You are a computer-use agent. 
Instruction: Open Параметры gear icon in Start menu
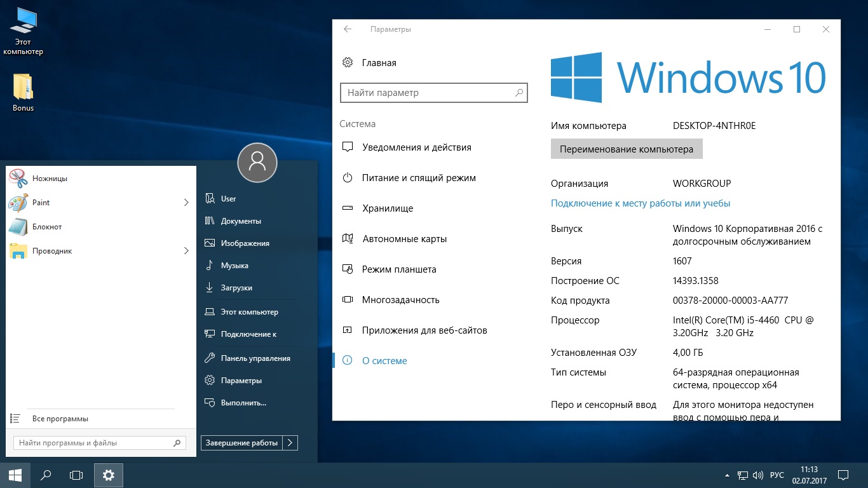[x=210, y=381]
